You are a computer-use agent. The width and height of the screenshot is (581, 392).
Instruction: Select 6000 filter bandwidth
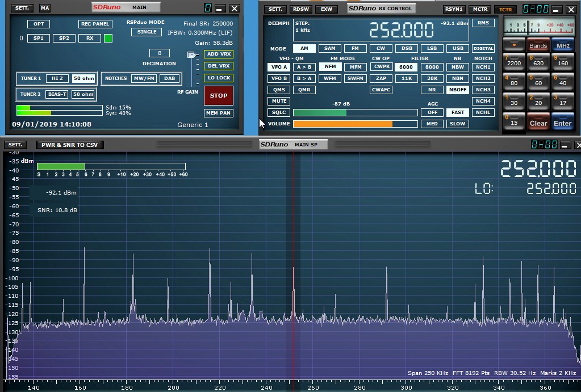(406, 67)
